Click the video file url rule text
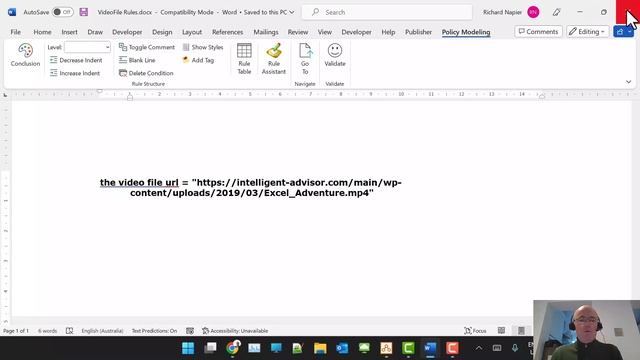The height and width of the screenshot is (360, 640). point(251,187)
